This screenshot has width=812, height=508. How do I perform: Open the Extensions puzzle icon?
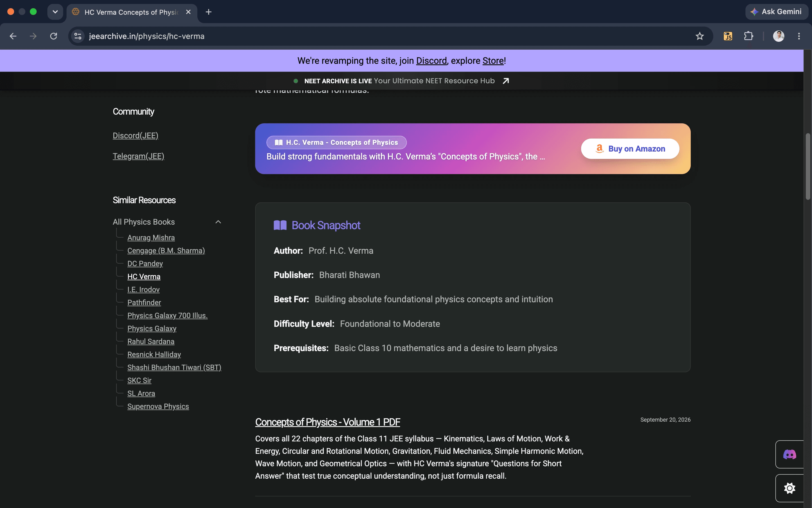(749, 36)
